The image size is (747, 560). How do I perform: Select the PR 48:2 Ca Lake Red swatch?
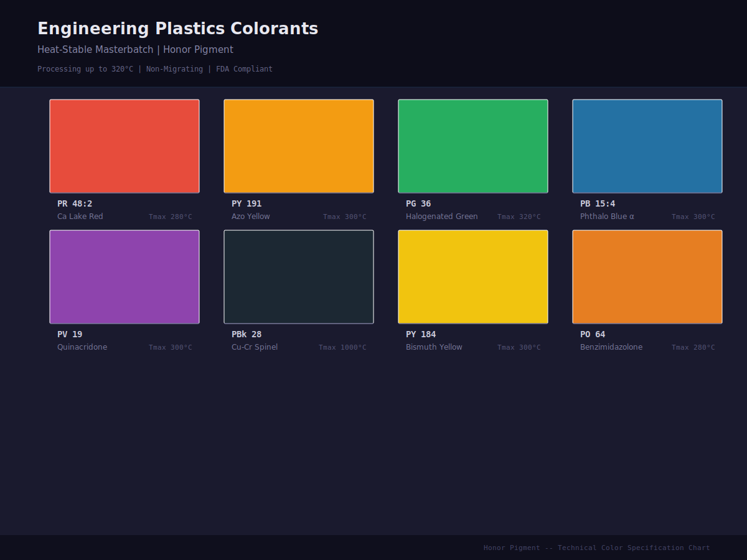pos(124,146)
